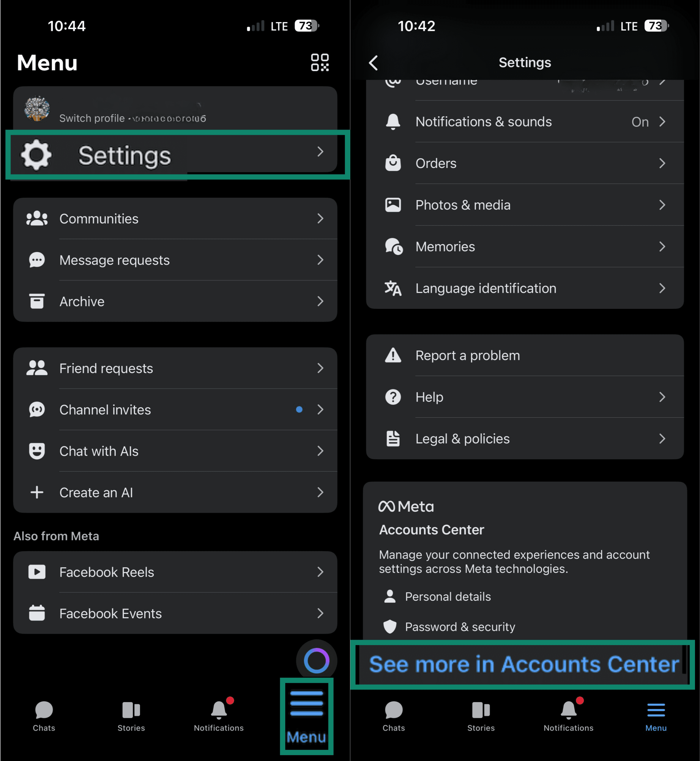The image size is (700, 761).
Task: Expand the Message requests chevron
Action: tap(320, 260)
